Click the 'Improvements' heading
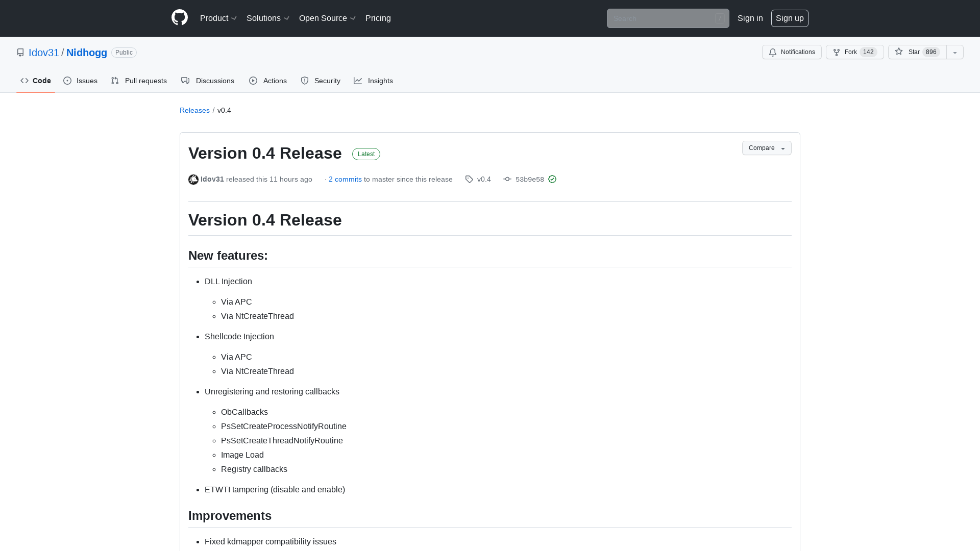The width and height of the screenshot is (980, 551). 230,516
